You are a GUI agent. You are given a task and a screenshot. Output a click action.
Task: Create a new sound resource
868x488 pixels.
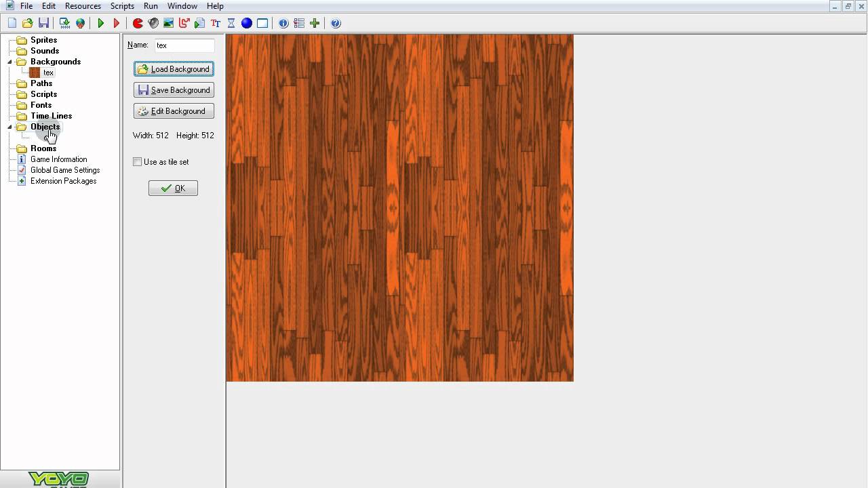point(153,23)
